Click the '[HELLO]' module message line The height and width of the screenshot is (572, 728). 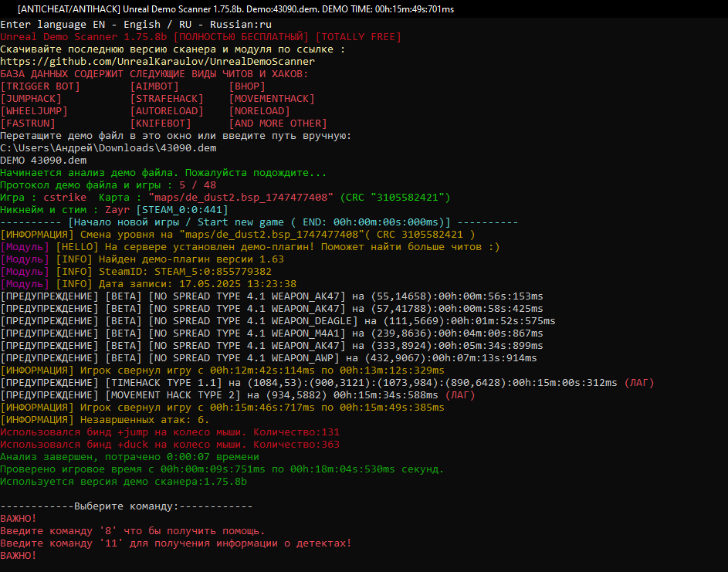(x=250, y=247)
